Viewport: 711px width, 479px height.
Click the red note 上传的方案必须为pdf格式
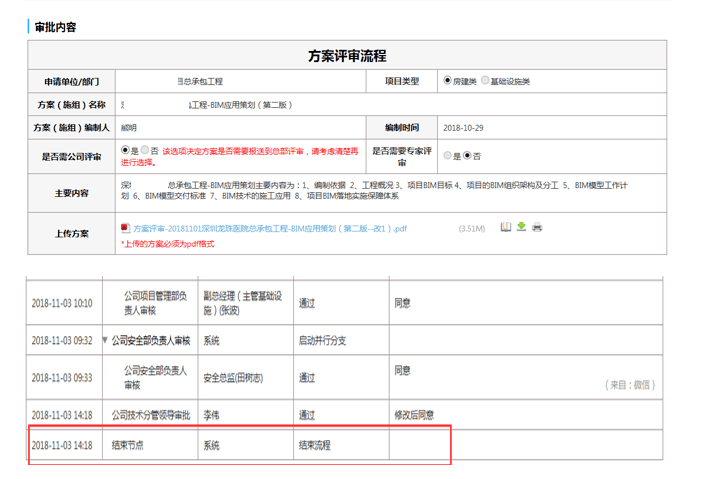coord(167,244)
